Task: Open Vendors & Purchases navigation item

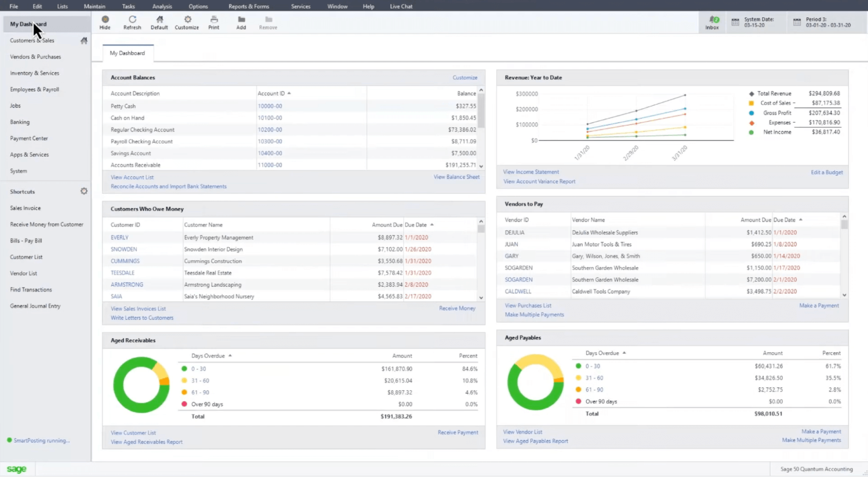Action: (35, 57)
